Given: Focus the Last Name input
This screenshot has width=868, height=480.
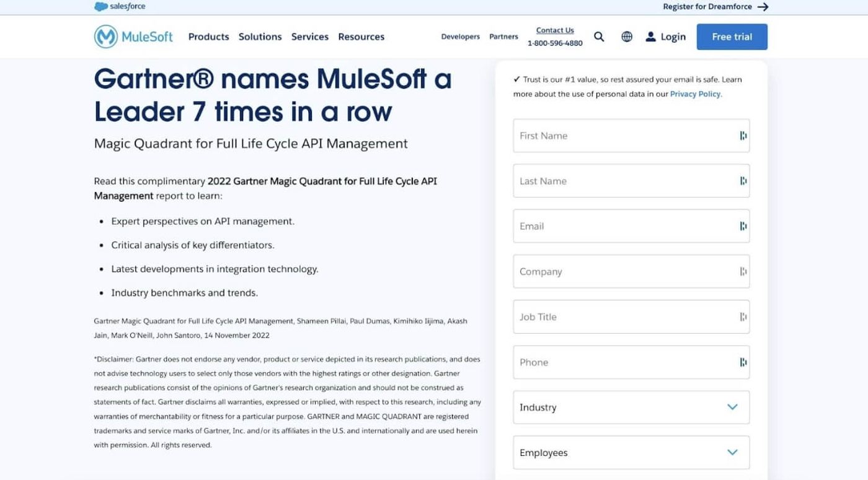Looking at the screenshot, I should tap(631, 181).
